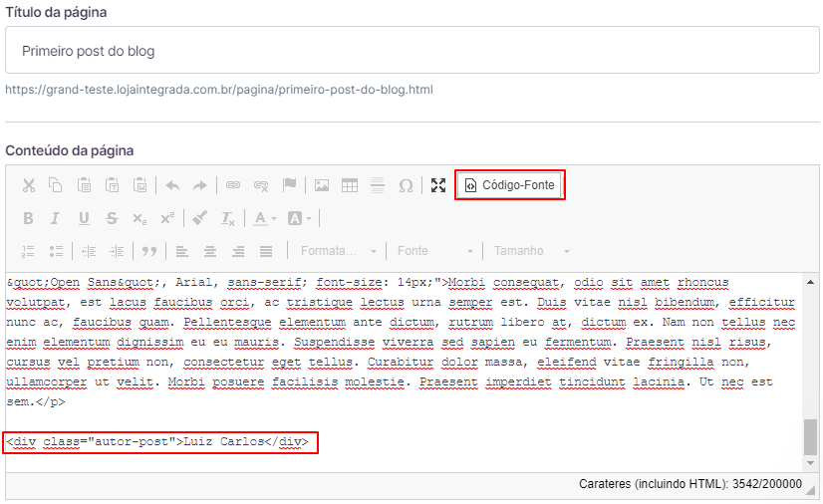Insert a numbered list
The image size is (823, 504).
click(28, 251)
